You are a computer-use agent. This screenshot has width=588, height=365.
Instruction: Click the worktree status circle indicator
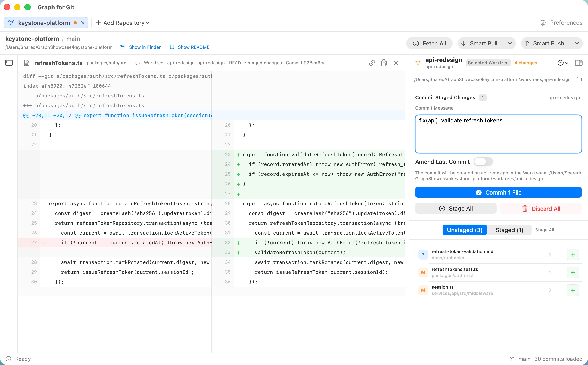click(137, 63)
